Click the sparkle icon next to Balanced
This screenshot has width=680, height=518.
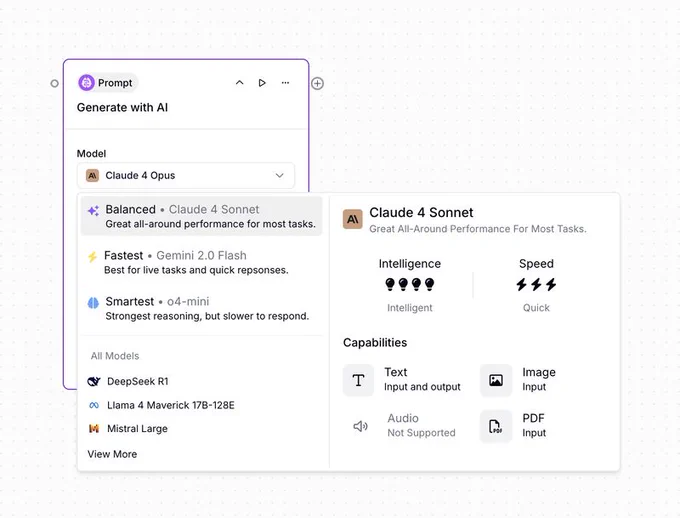pos(93,210)
